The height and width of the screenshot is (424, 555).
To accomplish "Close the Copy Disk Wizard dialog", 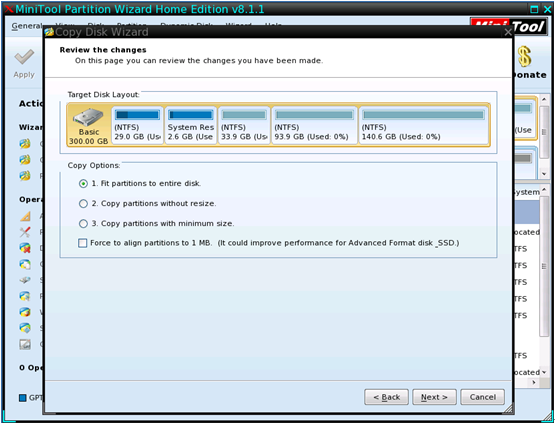I will (x=508, y=32).
